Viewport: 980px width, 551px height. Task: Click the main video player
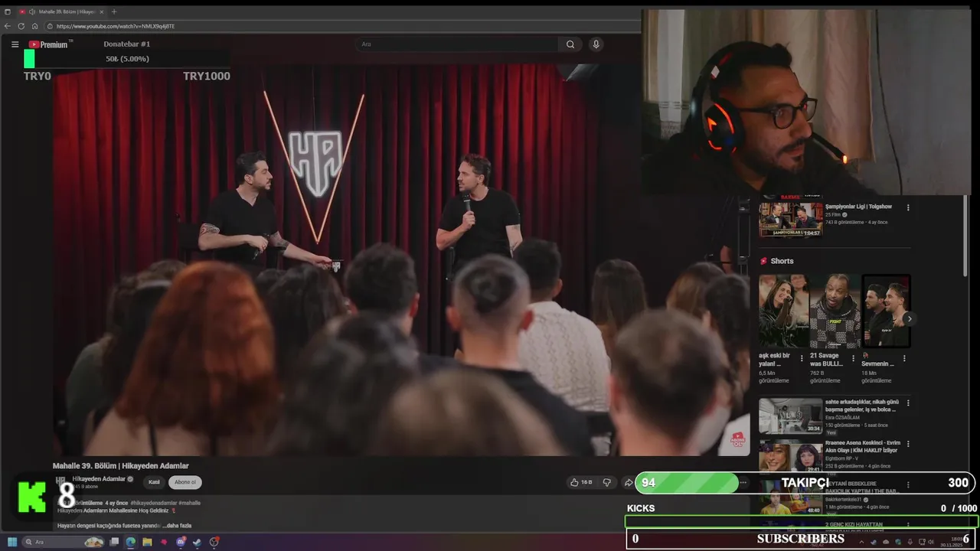[x=401, y=260]
